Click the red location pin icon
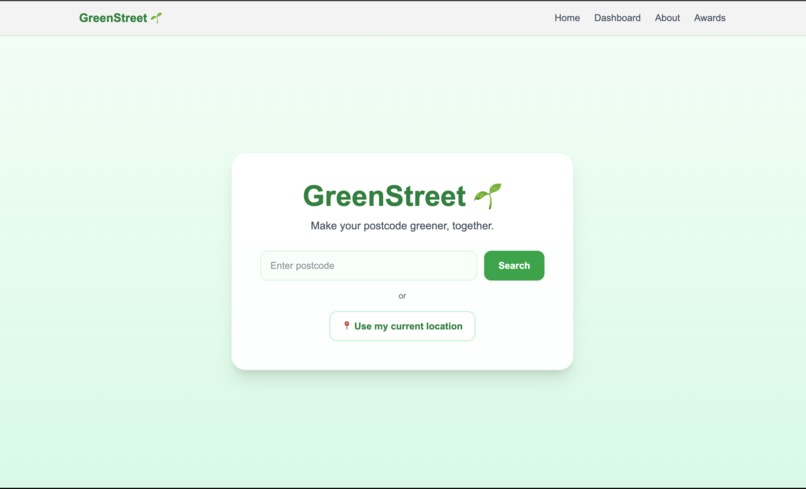 [x=346, y=325]
